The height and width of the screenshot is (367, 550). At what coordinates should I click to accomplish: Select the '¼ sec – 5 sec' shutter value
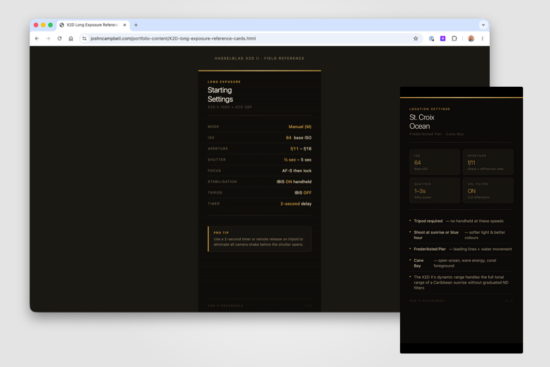coord(297,160)
